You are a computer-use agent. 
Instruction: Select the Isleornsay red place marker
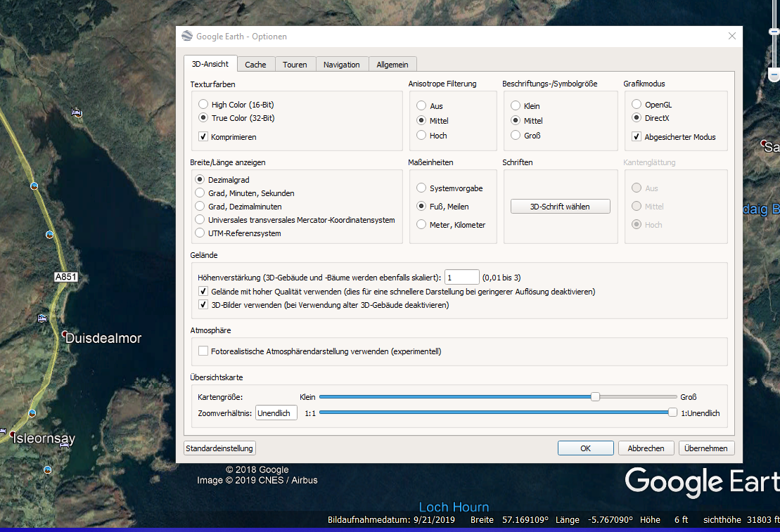click(13, 434)
